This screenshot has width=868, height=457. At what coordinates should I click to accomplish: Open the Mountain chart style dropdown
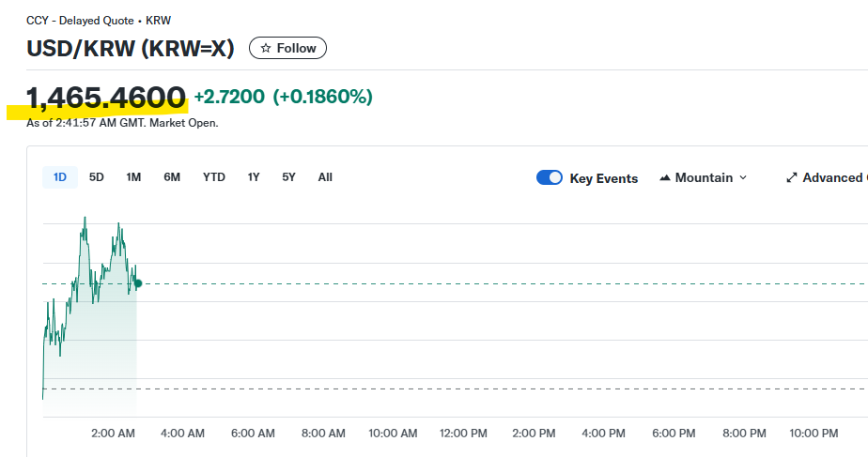(x=704, y=177)
